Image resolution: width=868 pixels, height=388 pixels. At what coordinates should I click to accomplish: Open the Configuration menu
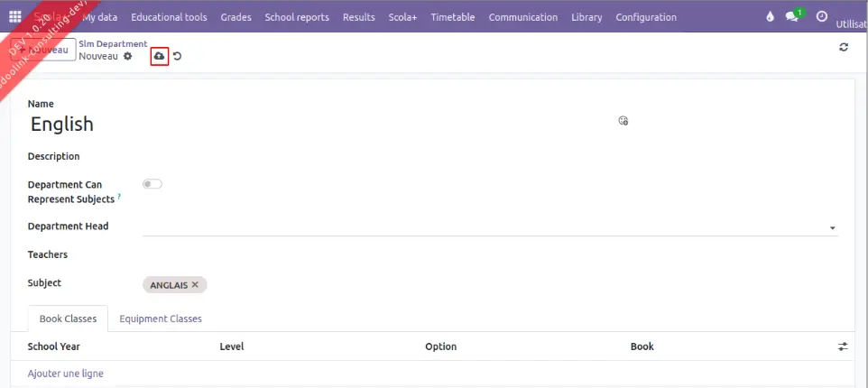[646, 17]
